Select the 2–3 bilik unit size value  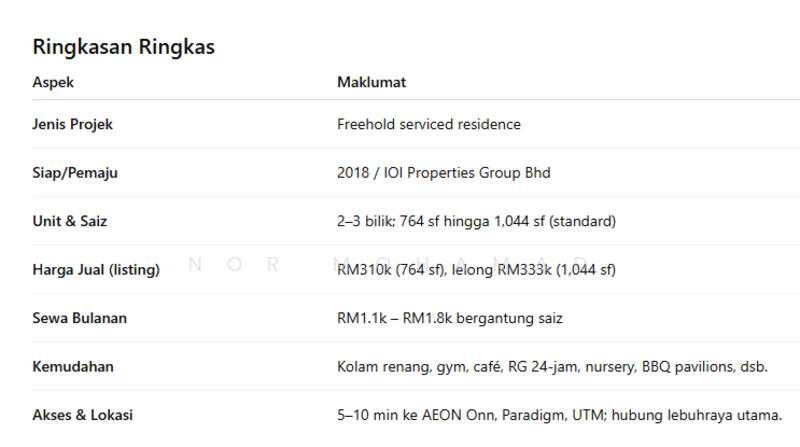pyautogui.click(x=365, y=221)
